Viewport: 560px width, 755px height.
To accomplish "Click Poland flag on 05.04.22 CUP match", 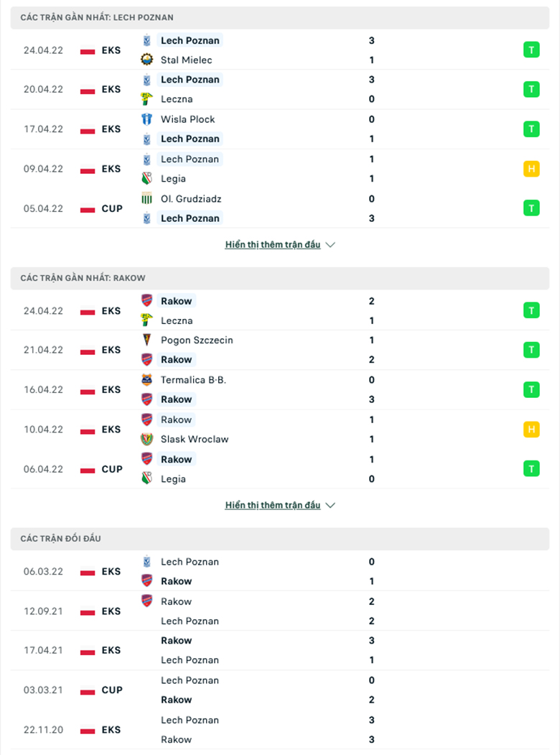I will click(x=88, y=209).
